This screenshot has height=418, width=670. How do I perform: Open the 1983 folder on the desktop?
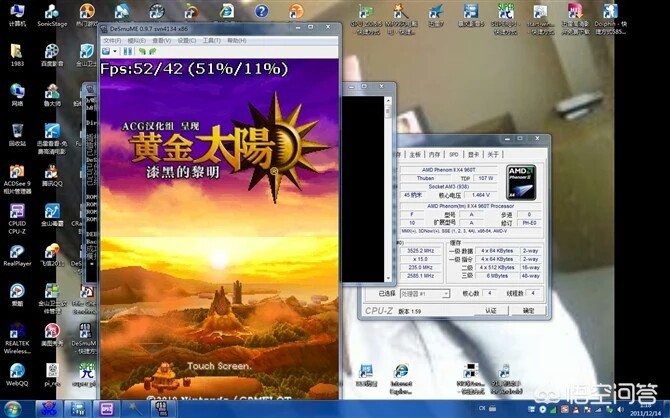[x=17, y=55]
